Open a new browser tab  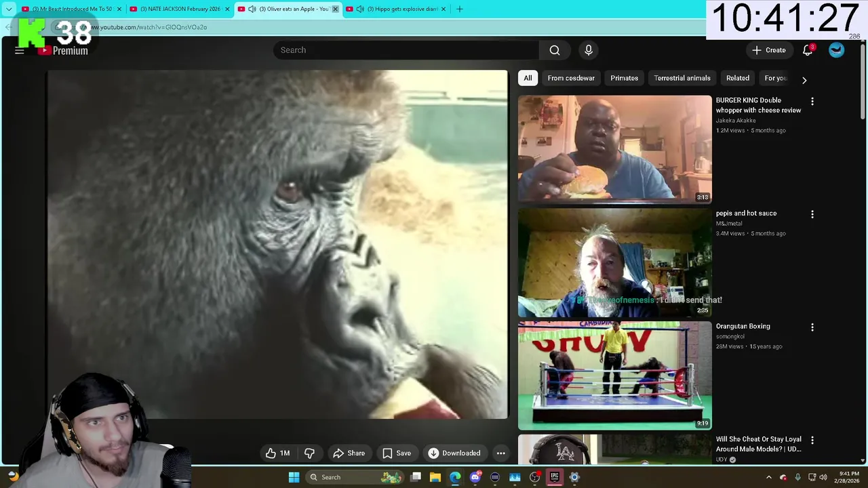(x=460, y=9)
